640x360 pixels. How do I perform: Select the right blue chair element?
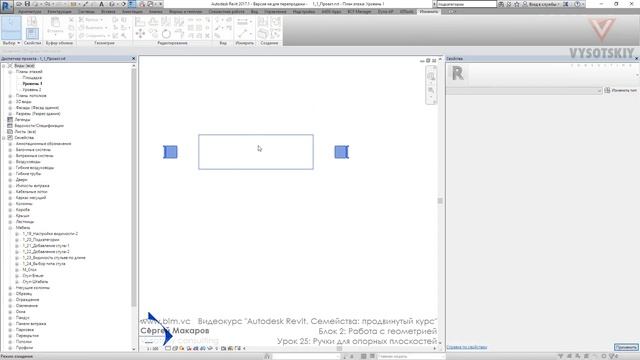(x=342, y=152)
